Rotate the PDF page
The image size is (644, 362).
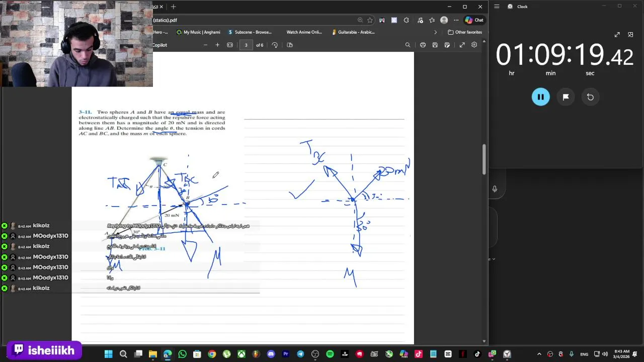pos(275,45)
